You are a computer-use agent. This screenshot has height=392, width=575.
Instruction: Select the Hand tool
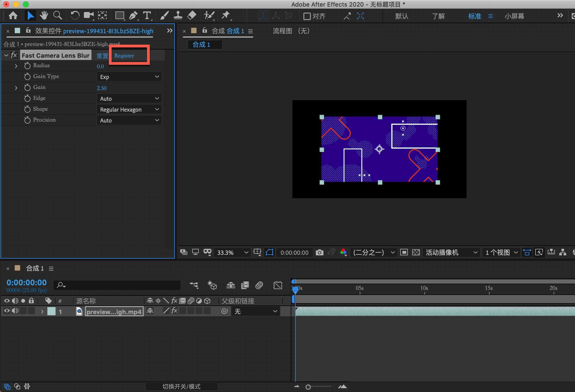click(x=44, y=16)
